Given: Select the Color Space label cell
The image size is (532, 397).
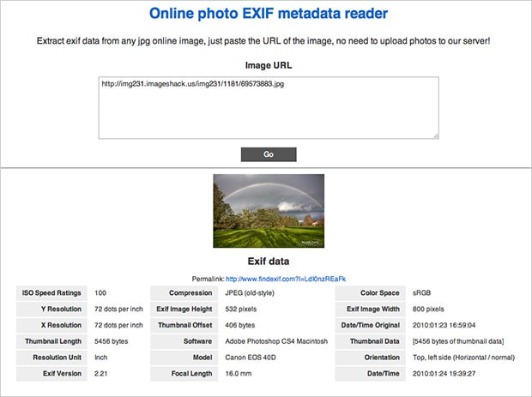Looking at the screenshot, I should pos(379,292).
